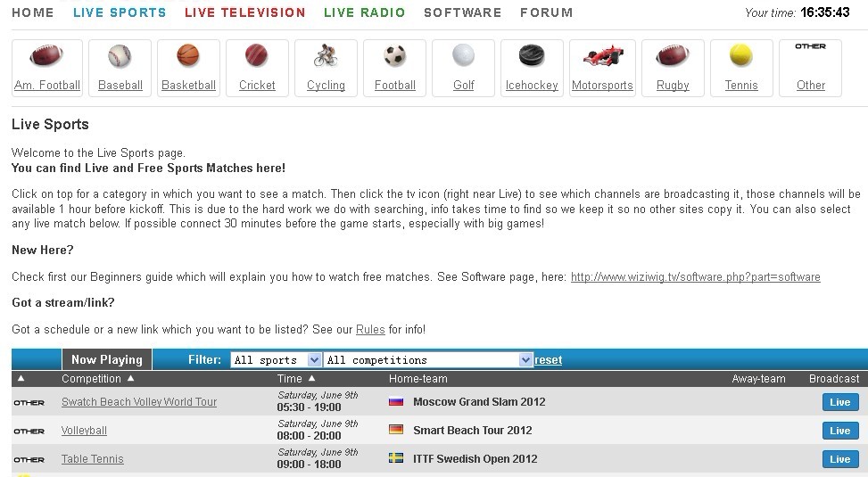Open the Am. Football link

pyautogui.click(x=47, y=86)
